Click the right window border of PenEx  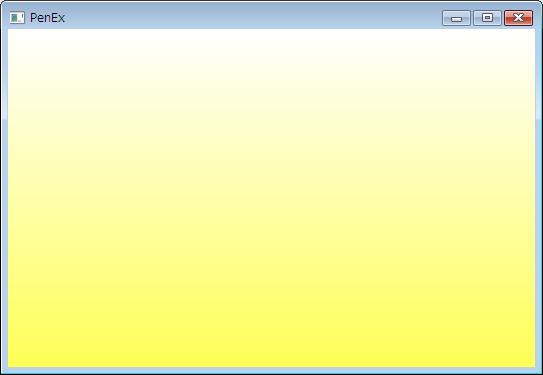click(x=539, y=197)
